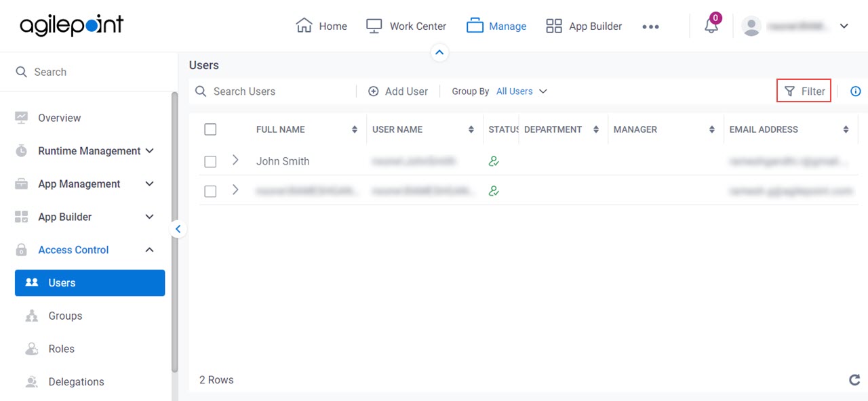Collapse the left sidebar arrow button
The image size is (868, 401).
pyautogui.click(x=178, y=229)
